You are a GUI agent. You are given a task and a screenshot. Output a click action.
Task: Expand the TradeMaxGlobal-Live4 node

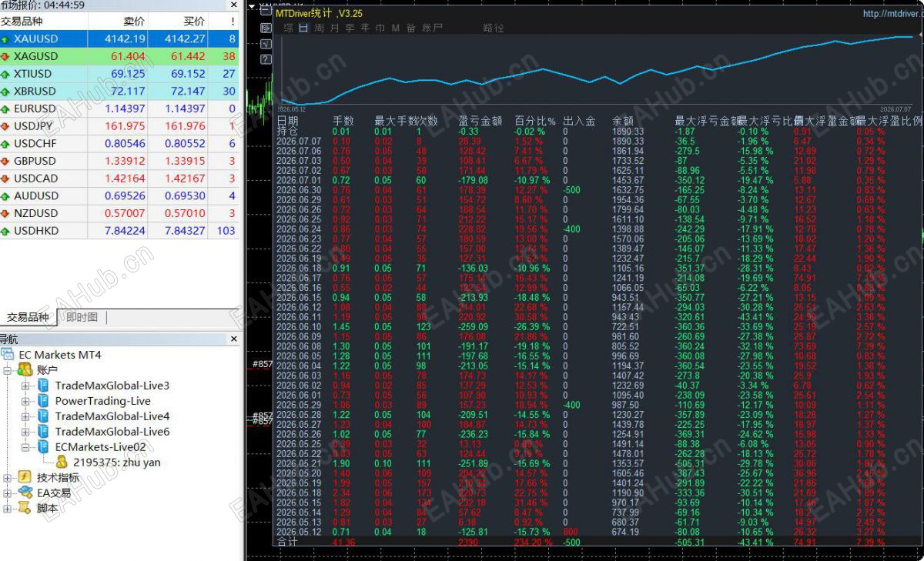[25, 416]
